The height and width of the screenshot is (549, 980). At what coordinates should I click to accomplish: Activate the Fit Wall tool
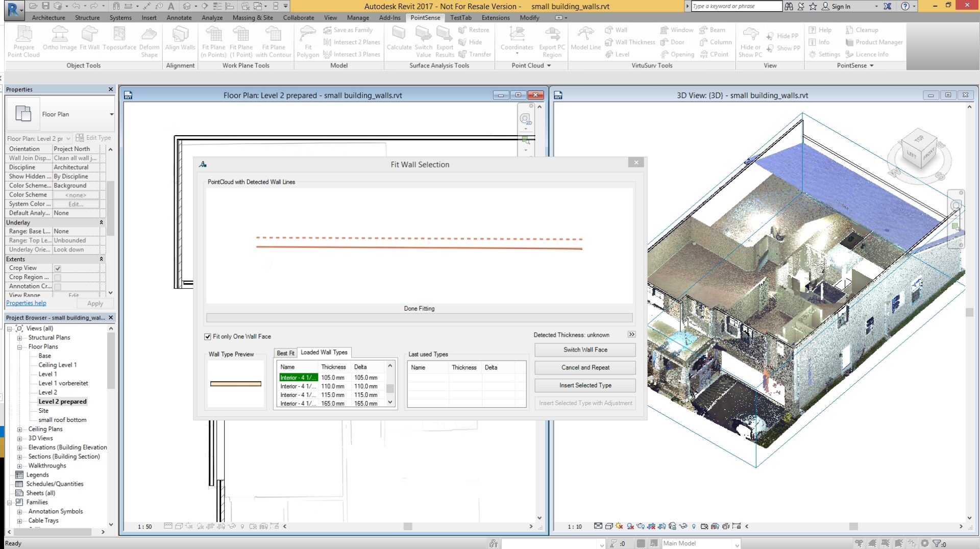[90, 39]
